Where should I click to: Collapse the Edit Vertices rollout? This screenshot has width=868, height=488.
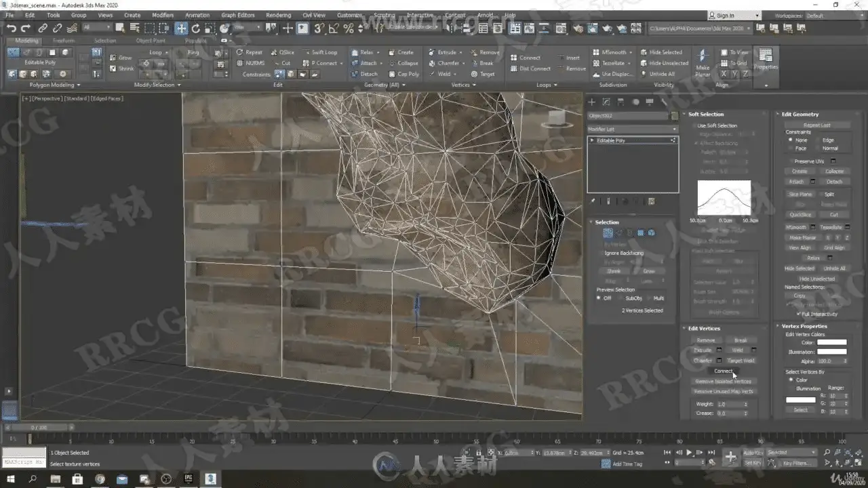704,329
